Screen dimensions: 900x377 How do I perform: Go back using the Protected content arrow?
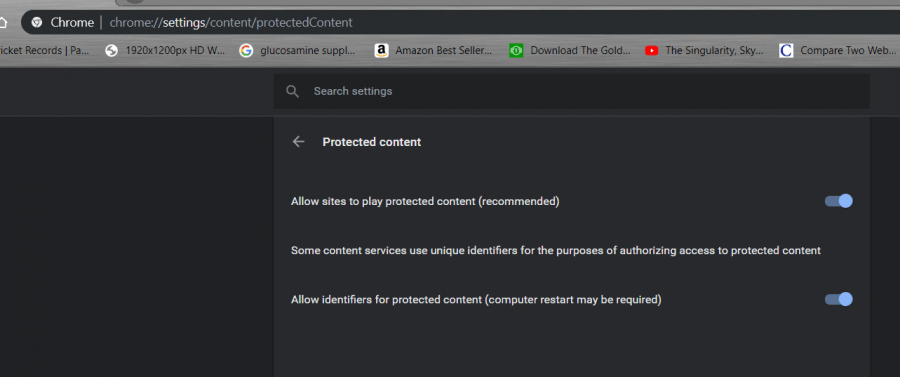[x=298, y=142]
